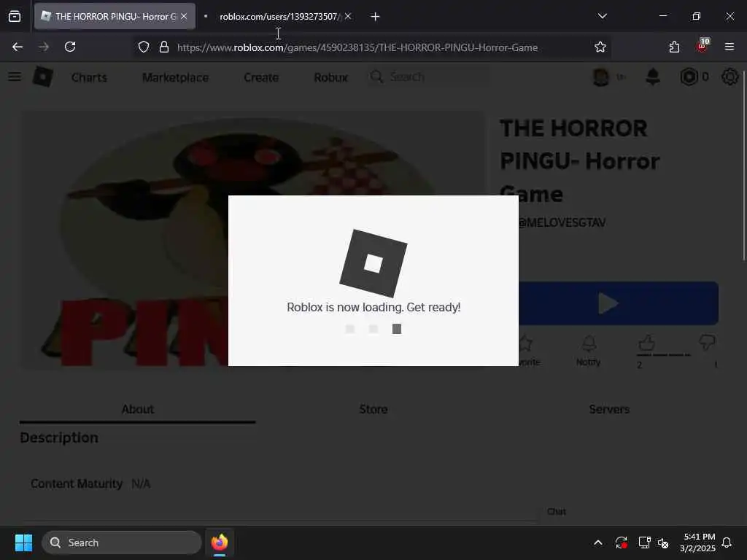Viewport: 747px width, 560px height.
Task: Open the tracking protection shield icon
Action: coord(144,47)
